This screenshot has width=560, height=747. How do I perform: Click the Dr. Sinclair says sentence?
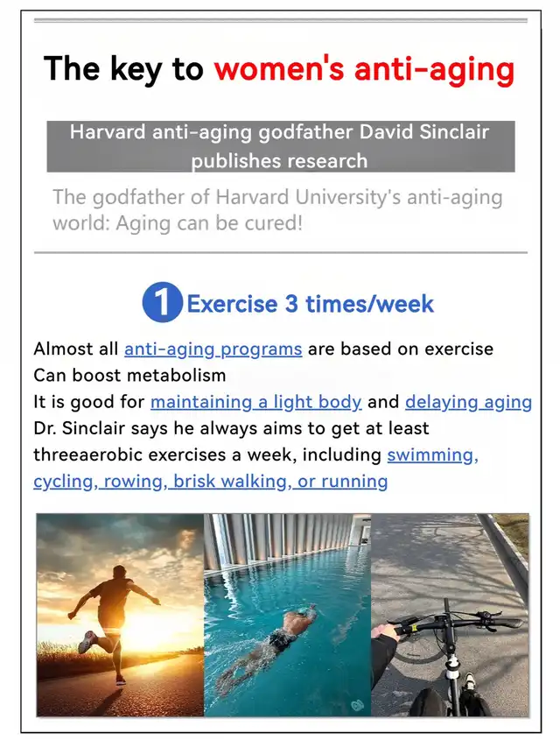pos(231,428)
